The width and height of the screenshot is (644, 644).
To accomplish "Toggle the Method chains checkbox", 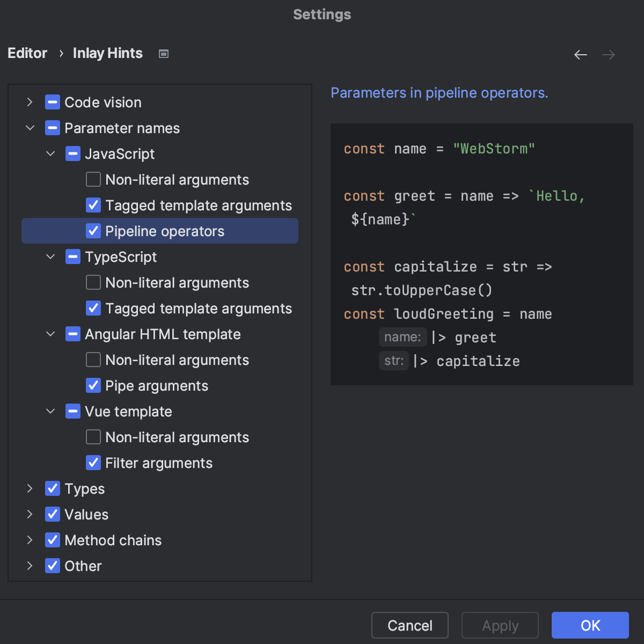I will (x=52, y=540).
